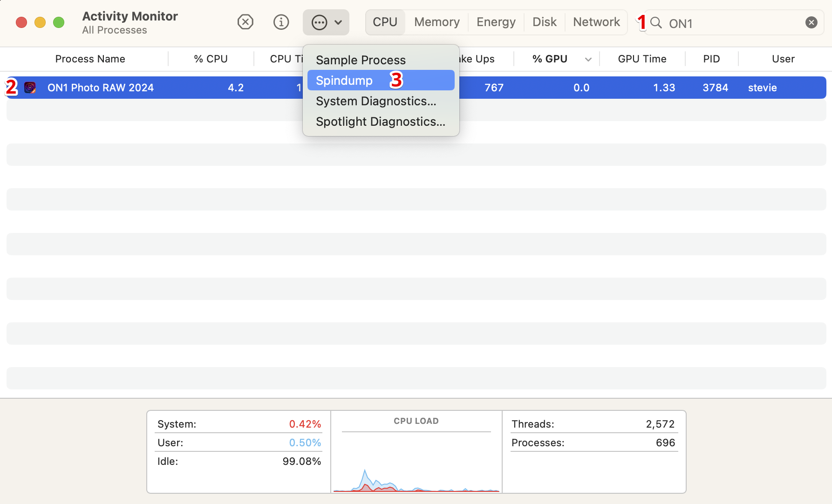Sort by the PID column header
Viewport: 832px width, 504px height.
[x=711, y=59]
